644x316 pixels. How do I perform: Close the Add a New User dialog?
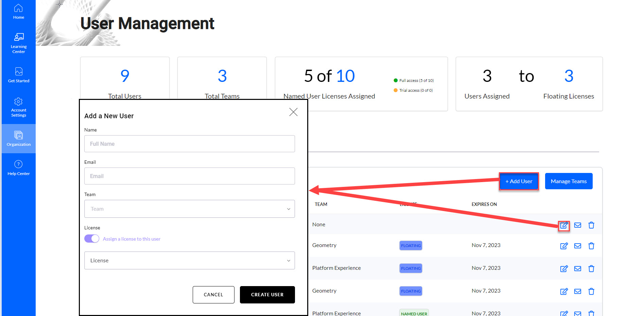click(293, 112)
